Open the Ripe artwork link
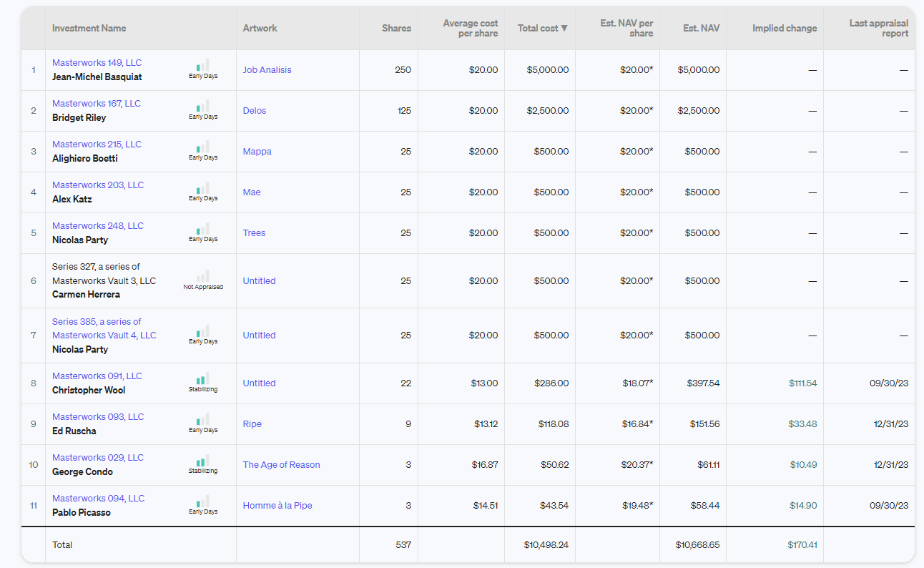Viewport: 924px width, 568px height. click(x=252, y=423)
